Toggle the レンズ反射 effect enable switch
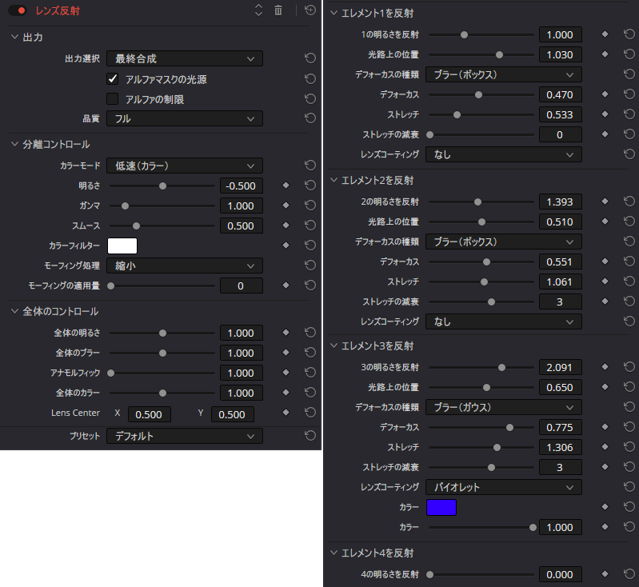The width and height of the screenshot is (639, 587). click(18, 11)
